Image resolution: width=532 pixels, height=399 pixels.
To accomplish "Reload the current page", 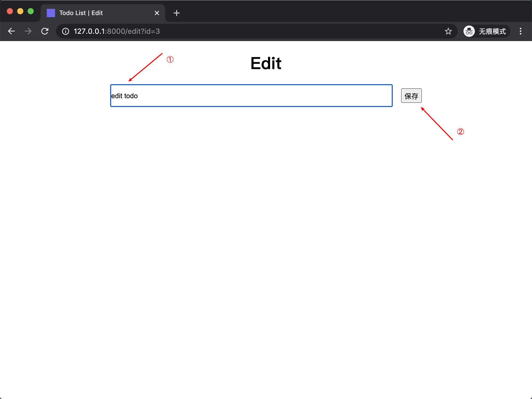I will [x=45, y=31].
